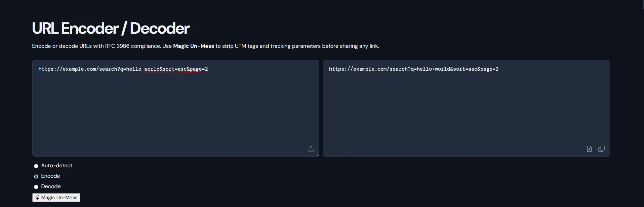Click the input textarea resize handle
644x207 pixels.
[x=317, y=155]
